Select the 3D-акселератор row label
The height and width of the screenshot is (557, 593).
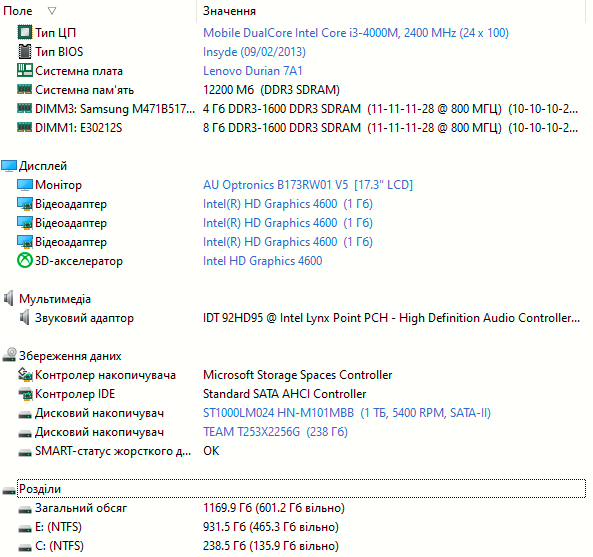[79, 261]
